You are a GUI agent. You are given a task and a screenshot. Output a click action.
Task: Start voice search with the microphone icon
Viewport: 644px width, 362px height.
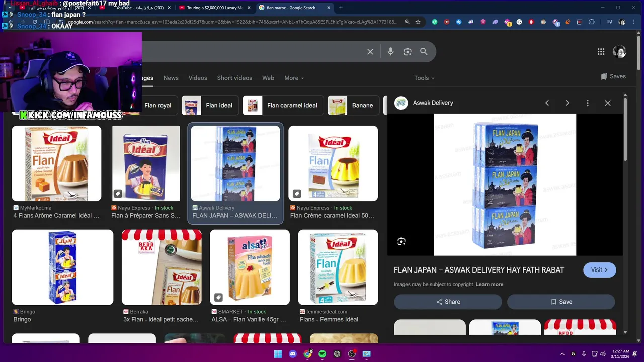[390, 52]
